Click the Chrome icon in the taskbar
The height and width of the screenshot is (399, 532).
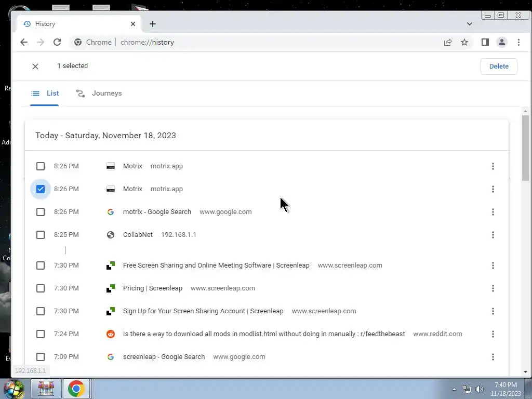pos(76,389)
